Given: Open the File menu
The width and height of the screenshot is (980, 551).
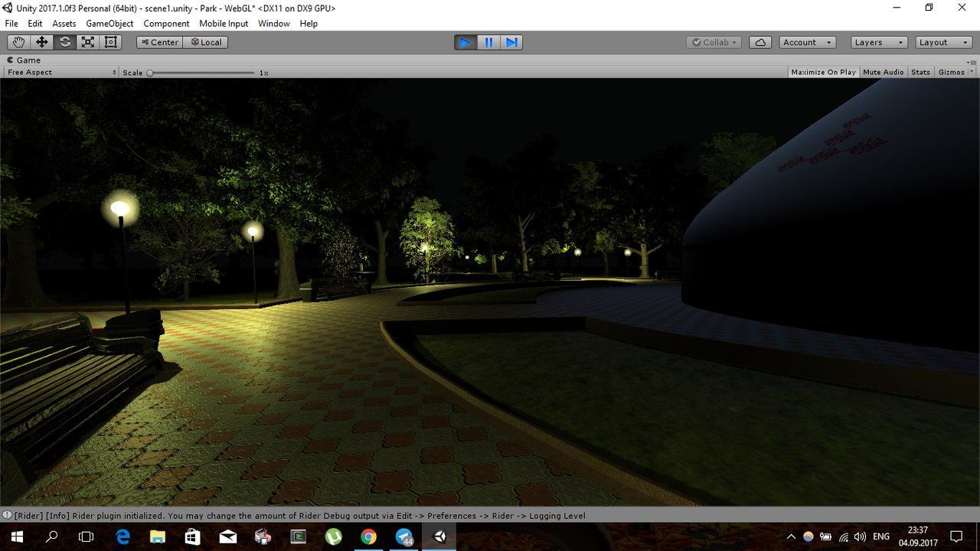Looking at the screenshot, I should click(x=11, y=24).
